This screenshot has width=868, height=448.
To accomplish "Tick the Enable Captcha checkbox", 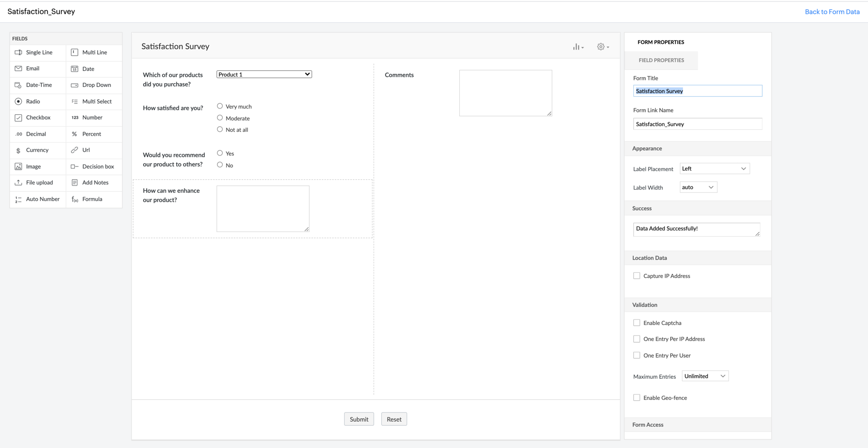I will (637, 323).
